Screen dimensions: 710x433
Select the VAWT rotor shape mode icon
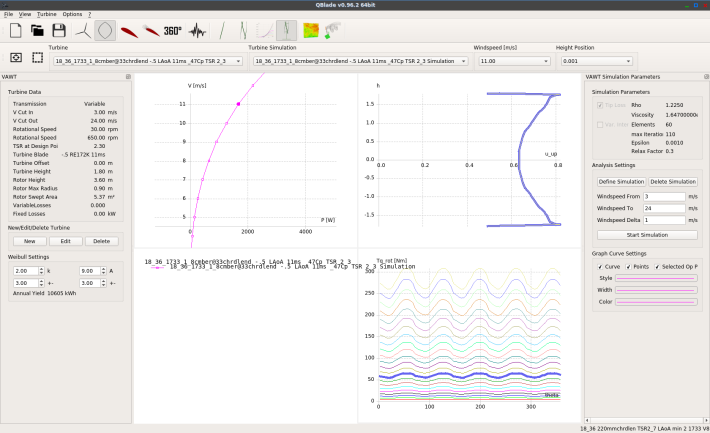[105, 31]
